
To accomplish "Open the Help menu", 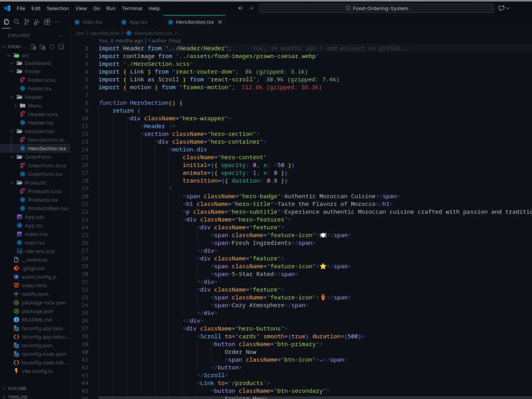I will tap(154, 8).
